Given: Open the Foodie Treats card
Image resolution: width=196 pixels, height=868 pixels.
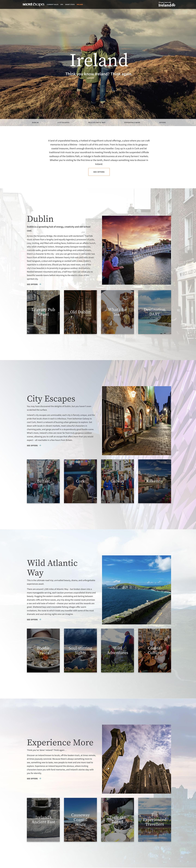Looking at the screenshot, I should 43,650.
